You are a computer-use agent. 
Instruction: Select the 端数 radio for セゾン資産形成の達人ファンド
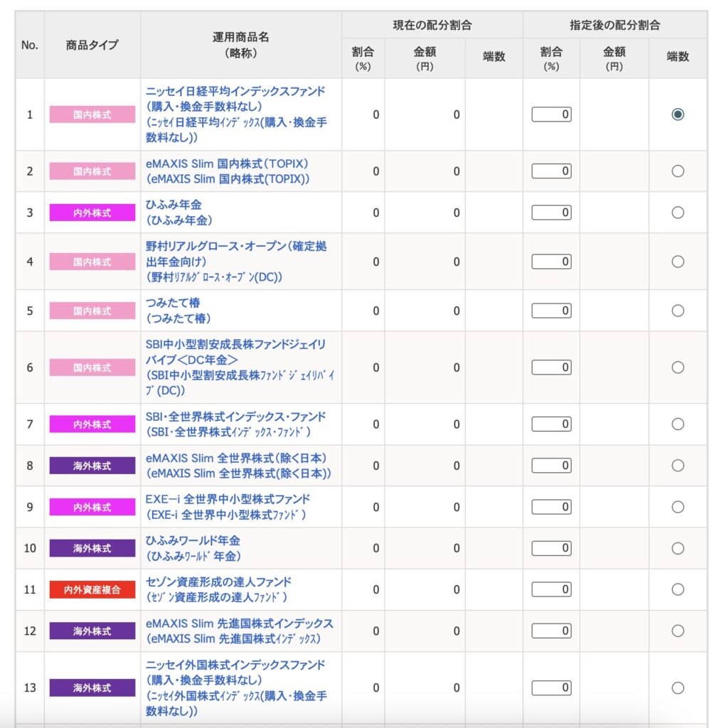[677, 589]
